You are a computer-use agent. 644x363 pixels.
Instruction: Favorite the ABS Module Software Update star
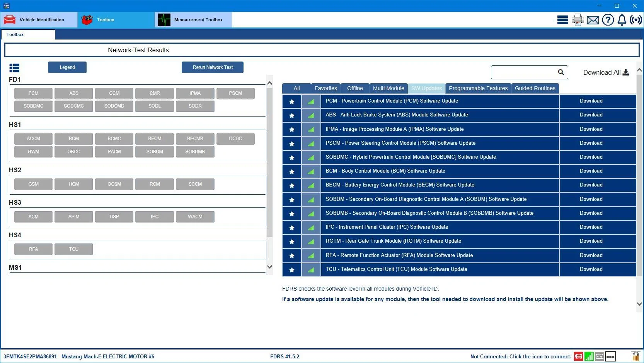tap(292, 115)
